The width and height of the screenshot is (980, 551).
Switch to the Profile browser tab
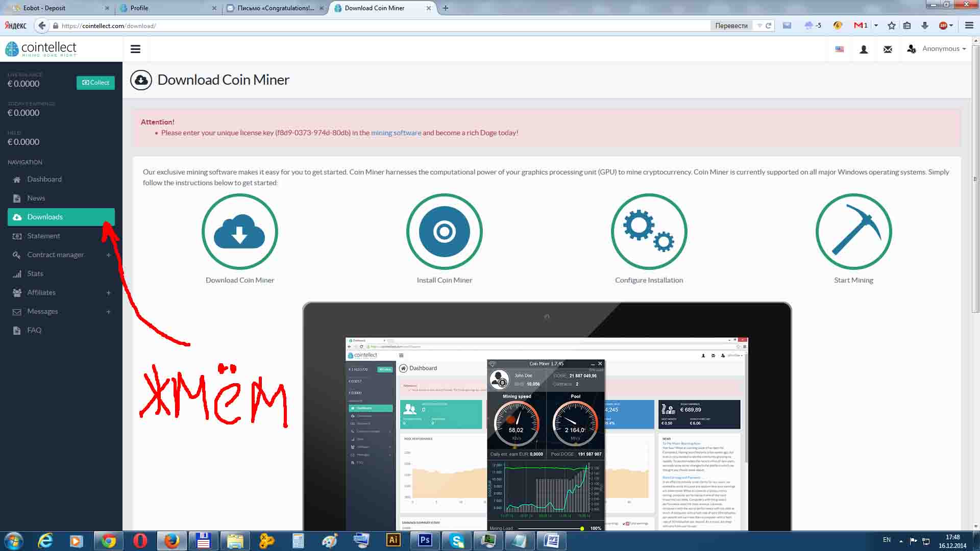coord(168,8)
